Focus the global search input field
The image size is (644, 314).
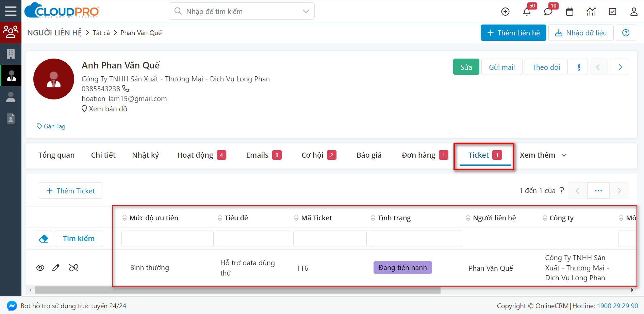coord(242,11)
